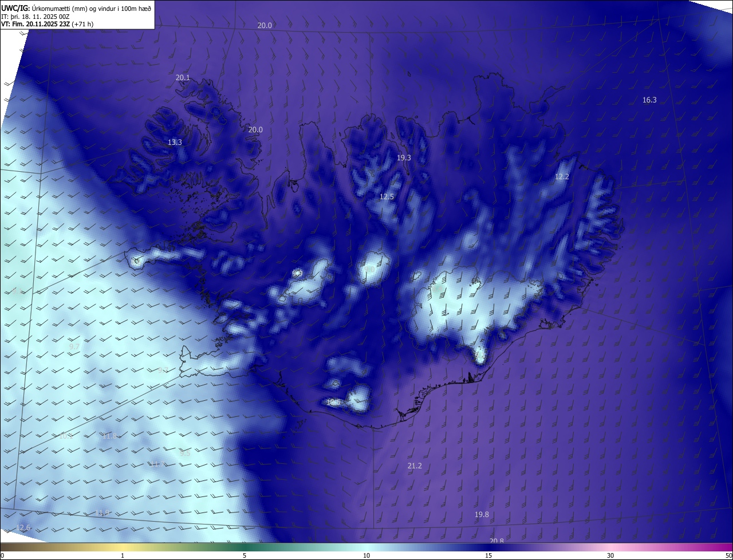The height and width of the screenshot is (560, 733).
Task: Click the '0' label on the color scale
Action: 2,556
